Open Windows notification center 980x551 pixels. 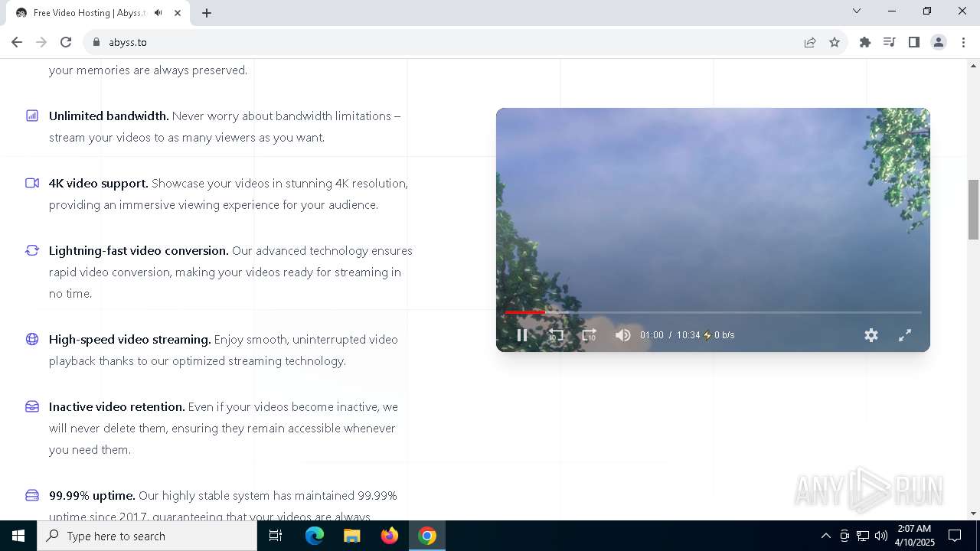pyautogui.click(x=955, y=536)
